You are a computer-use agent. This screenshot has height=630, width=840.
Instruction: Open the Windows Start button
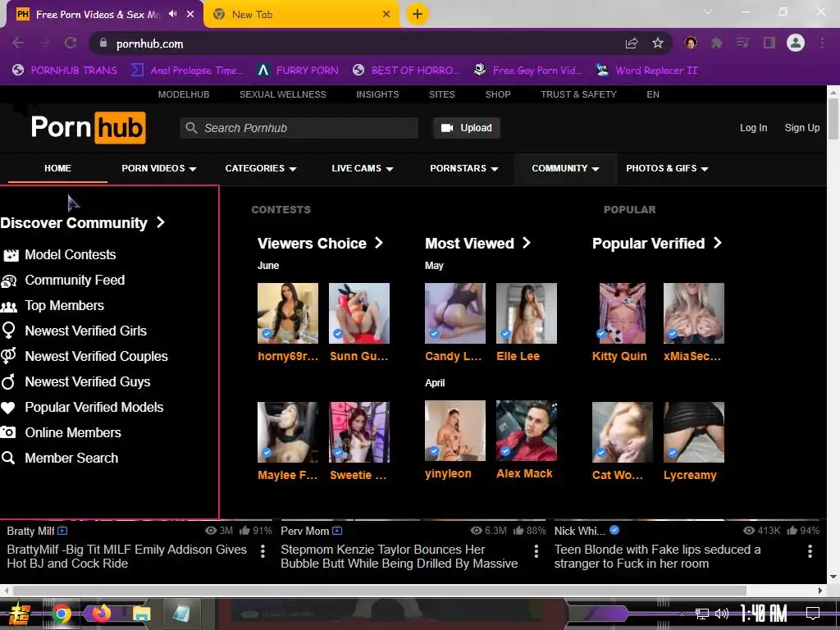(x=20, y=614)
